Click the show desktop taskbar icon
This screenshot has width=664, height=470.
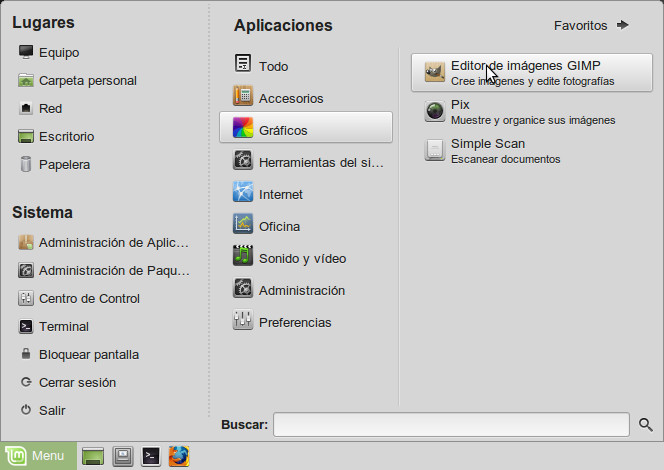point(93,456)
